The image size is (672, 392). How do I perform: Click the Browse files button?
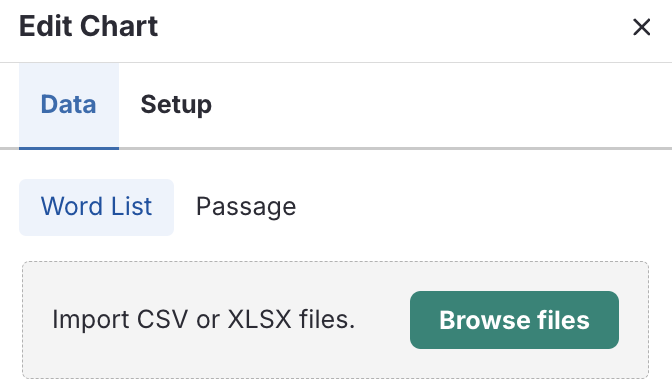(514, 320)
